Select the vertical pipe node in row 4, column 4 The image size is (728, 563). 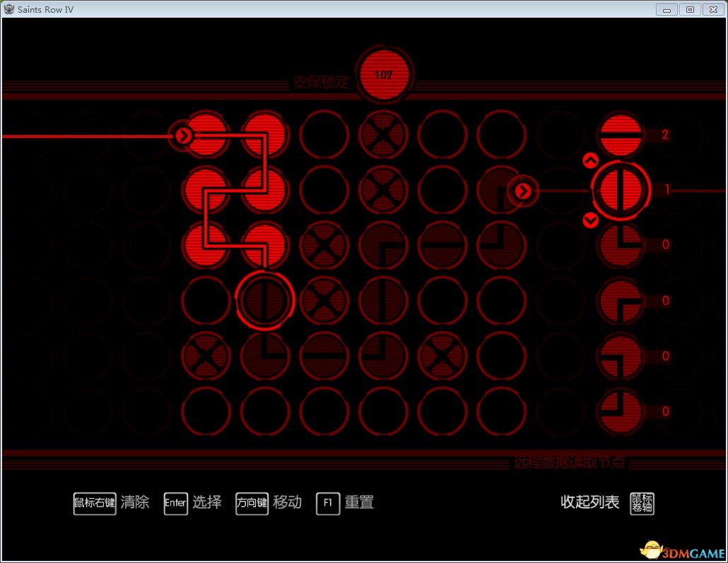(384, 301)
